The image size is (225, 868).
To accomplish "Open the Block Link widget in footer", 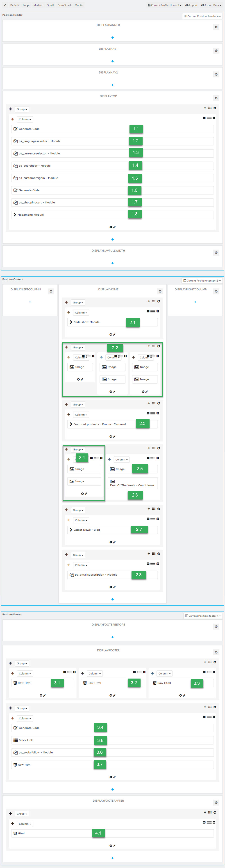I will coord(25,740).
